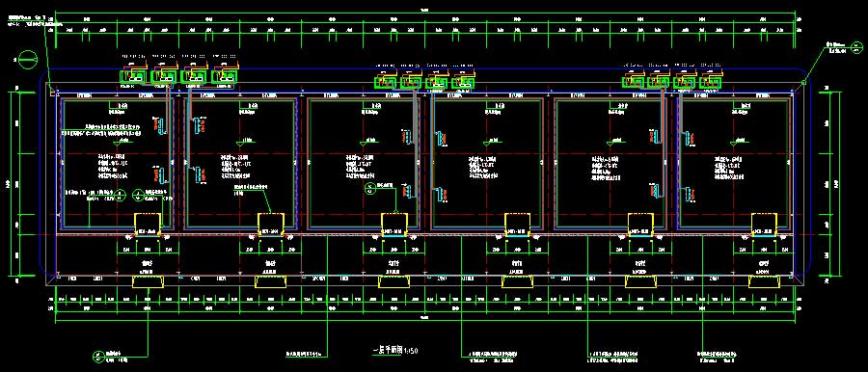Select the callout circle in the third room
The image size is (868, 372).
pyautogui.click(x=370, y=189)
